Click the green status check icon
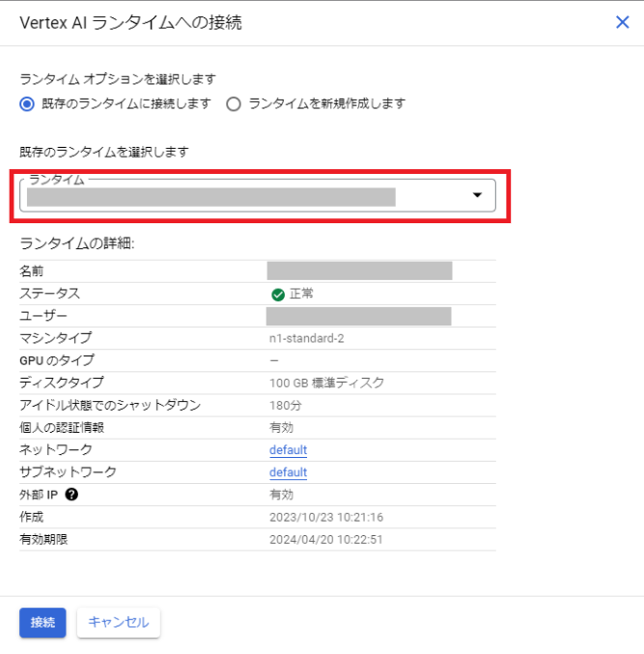The image size is (644, 654). click(278, 295)
